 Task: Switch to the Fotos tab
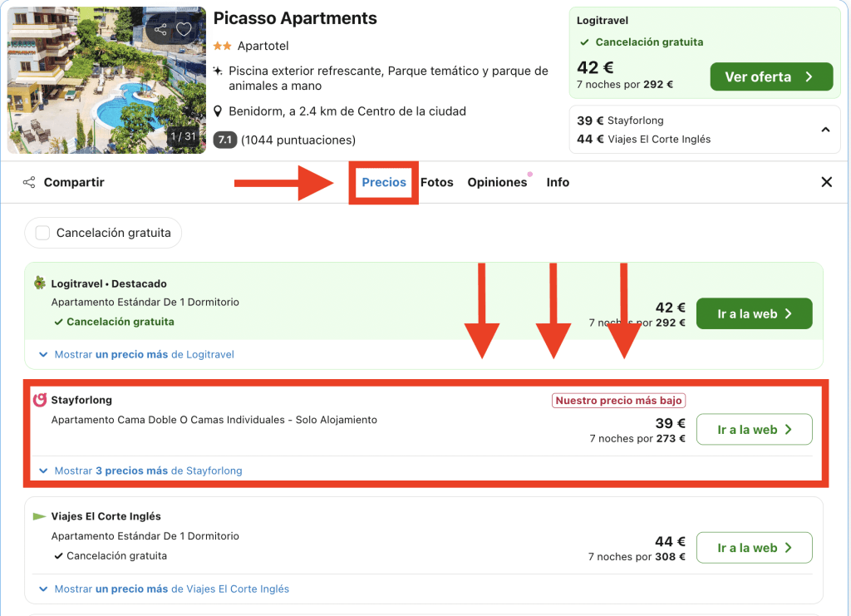[x=436, y=182]
